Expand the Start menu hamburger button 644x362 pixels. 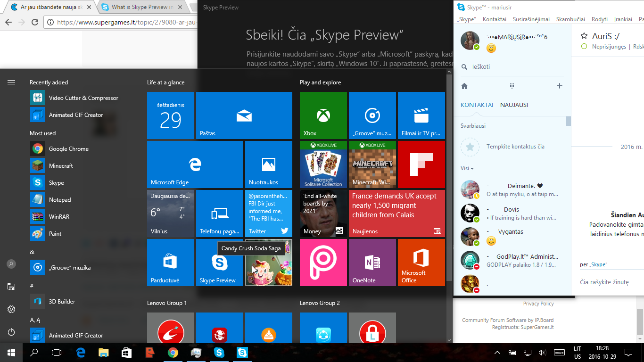11,82
